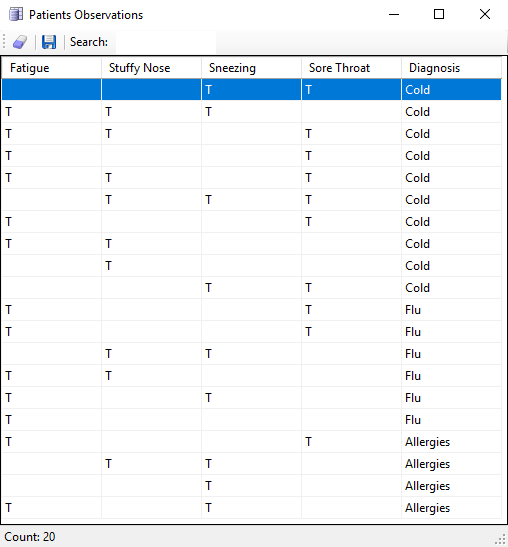
Task: Click the resize grip in status bar corner
Action: (x=500, y=540)
